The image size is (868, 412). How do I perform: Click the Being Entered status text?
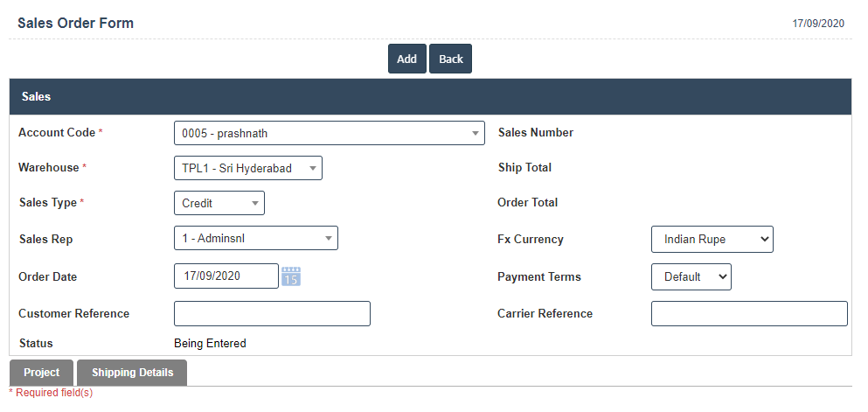click(210, 344)
